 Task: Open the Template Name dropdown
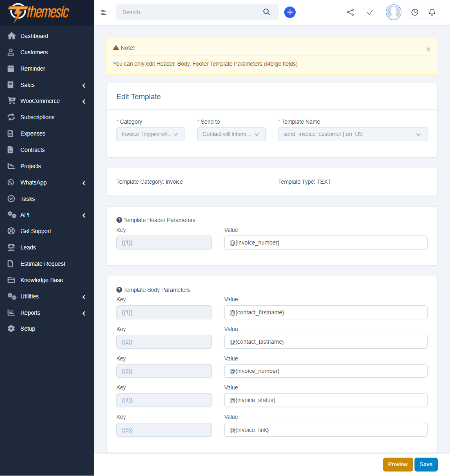pyautogui.click(x=352, y=134)
